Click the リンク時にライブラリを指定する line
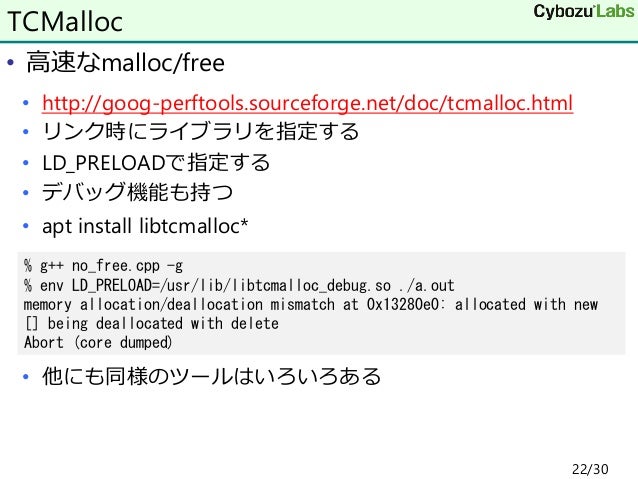638x479 pixels. [200, 132]
